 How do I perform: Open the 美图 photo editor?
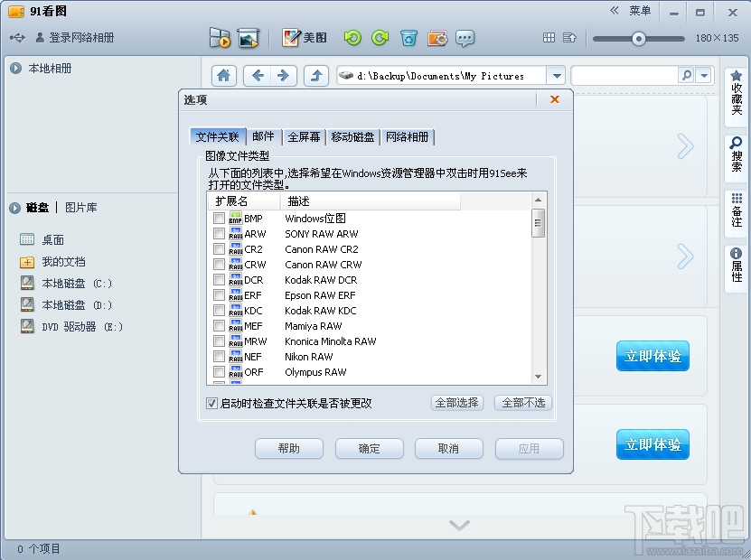[x=305, y=38]
